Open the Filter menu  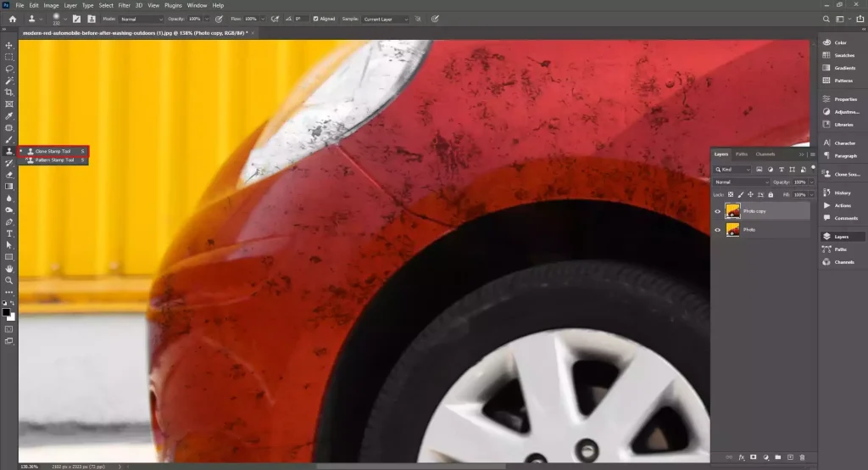click(x=124, y=5)
